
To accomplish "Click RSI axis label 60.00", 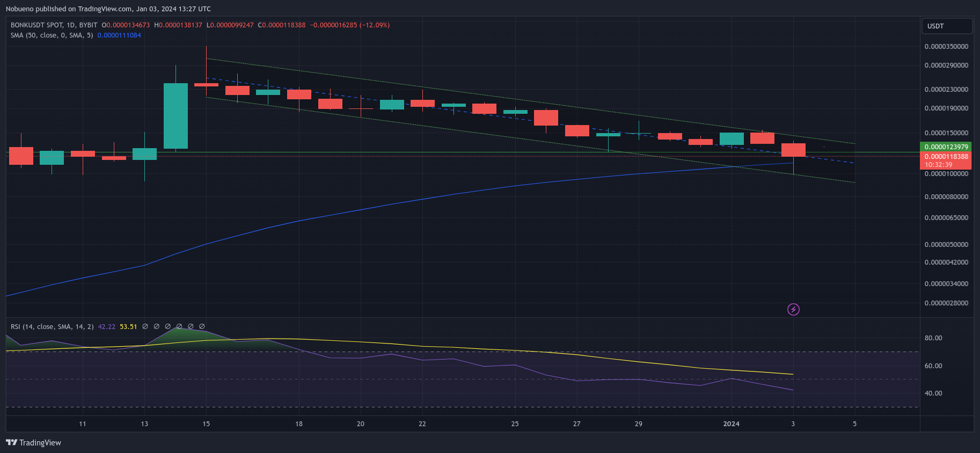I will coord(933,366).
